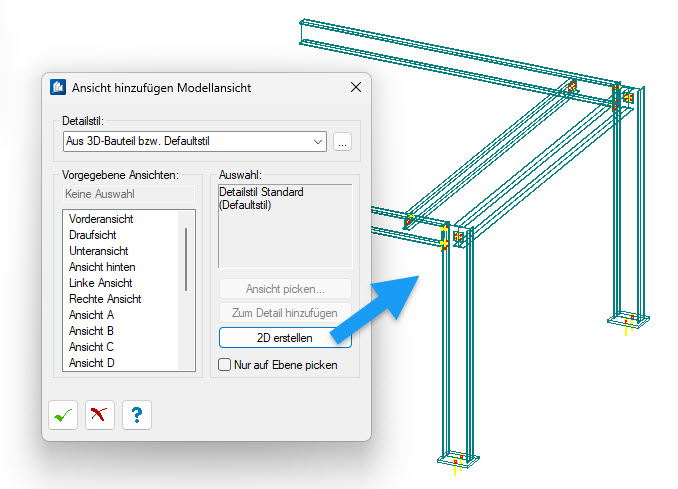Image resolution: width=678 pixels, height=489 pixels.
Task: Select 'Unteransicht' in the views list
Action: click(x=99, y=251)
